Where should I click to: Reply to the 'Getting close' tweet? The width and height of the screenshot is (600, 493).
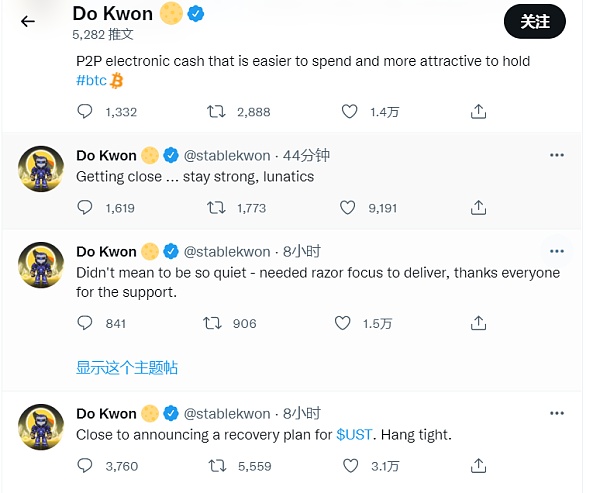[86, 208]
